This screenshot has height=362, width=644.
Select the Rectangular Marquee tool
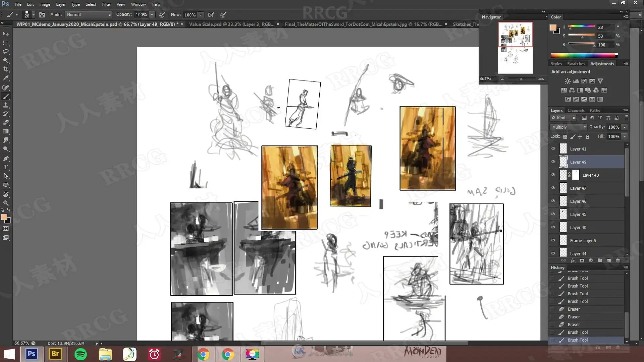pyautogui.click(x=6, y=43)
